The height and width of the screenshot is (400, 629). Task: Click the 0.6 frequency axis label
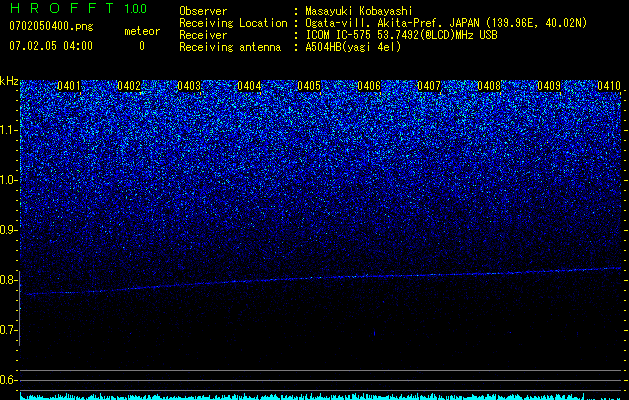(x=8, y=380)
